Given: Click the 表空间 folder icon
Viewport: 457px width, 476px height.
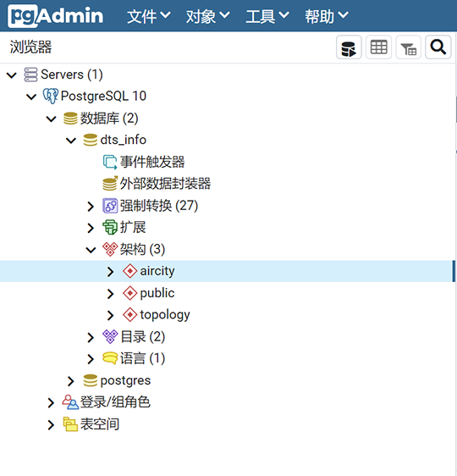Looking at the screenshot, I should point(70,424).
